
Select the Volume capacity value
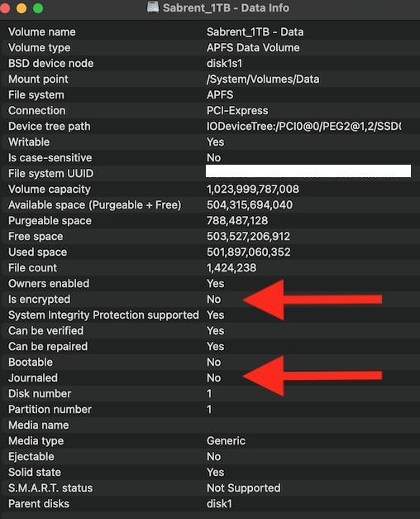253,190
